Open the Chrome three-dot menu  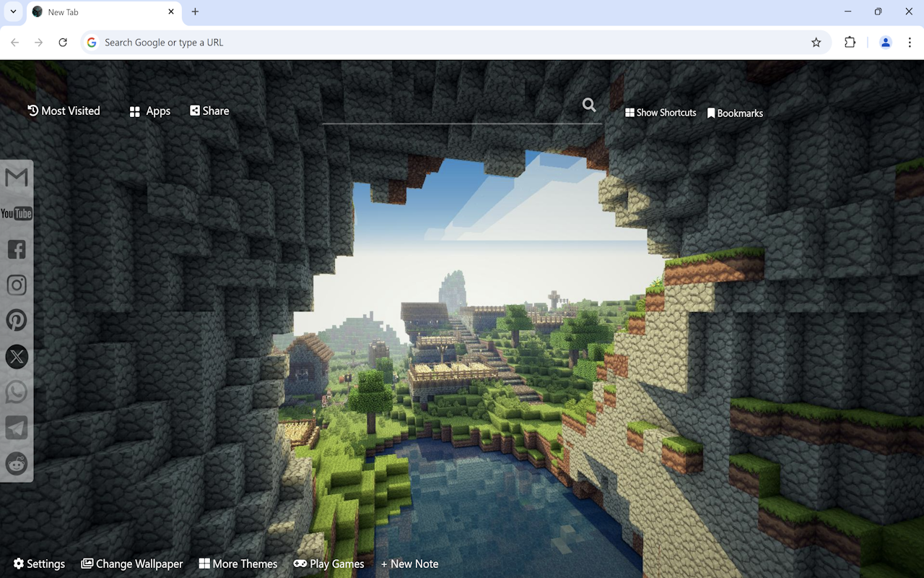tap(911, 42)
